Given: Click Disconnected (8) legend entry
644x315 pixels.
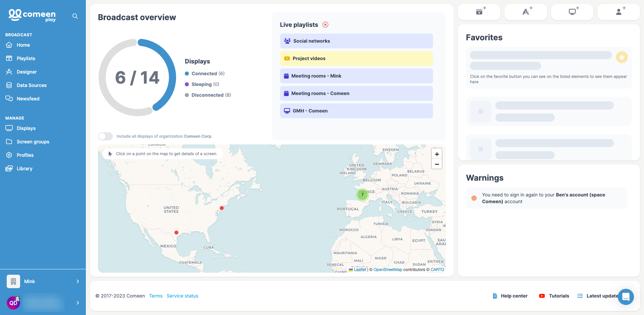Looking at the screenshot, I should pyautogui.click(x=208, y=95).
